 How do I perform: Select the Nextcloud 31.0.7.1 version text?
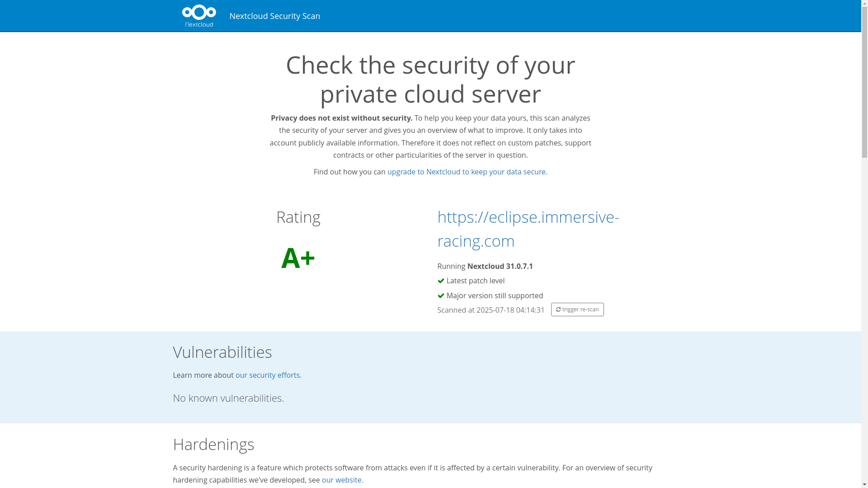tap(500, 266)
